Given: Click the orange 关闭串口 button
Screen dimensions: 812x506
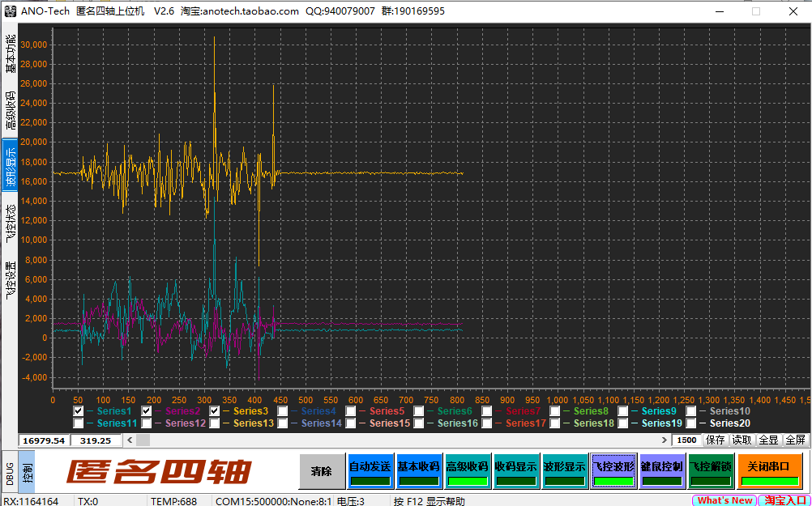Looking at the screenshot, I should pyautogui.click(x=769, y=471).
